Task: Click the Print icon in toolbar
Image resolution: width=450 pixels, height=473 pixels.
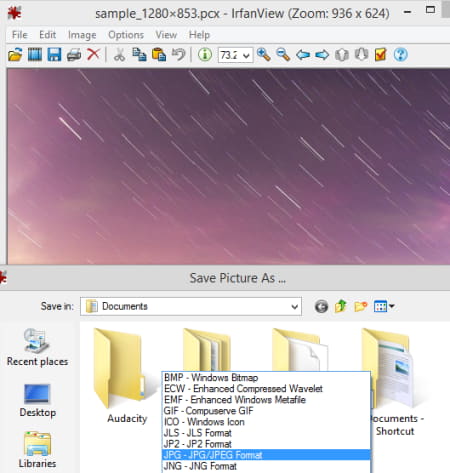Action: pyautogui.click(x=74, y=54)
